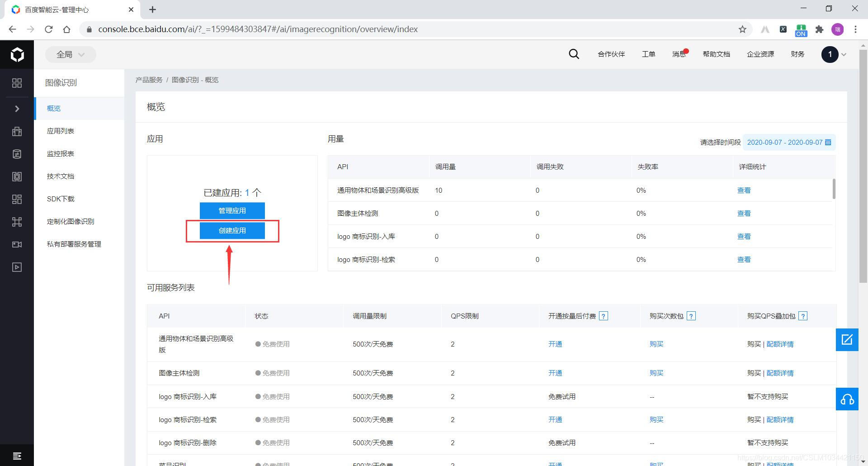Click the dashboard tiles icon in dark sidebar

(x=17, y=199)
